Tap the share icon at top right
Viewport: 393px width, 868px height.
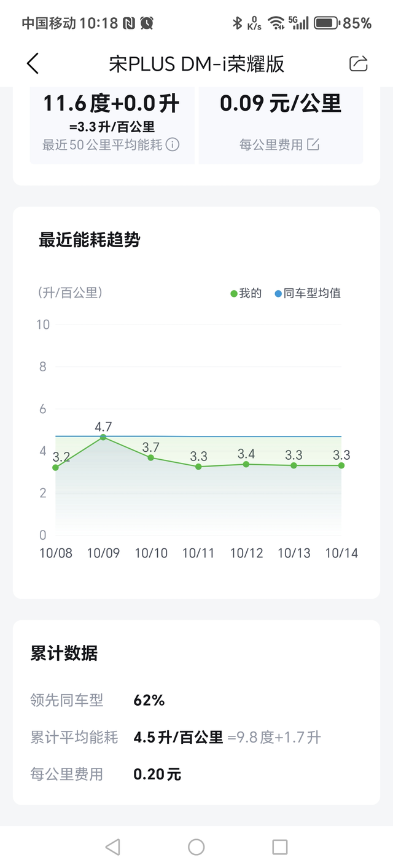358,64
